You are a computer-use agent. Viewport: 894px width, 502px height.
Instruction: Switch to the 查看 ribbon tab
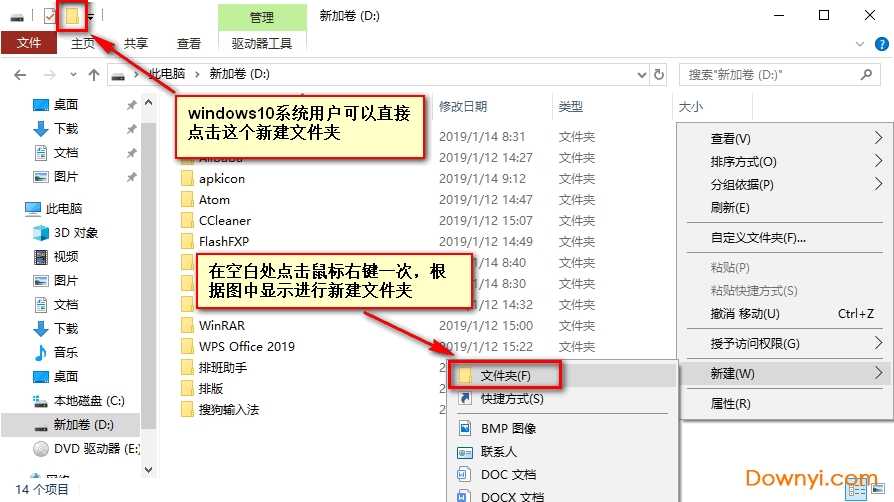(x=189, y=43)
